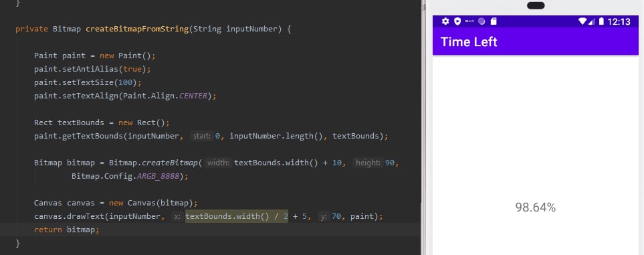This screenshot has width=644, height=255.
Task: Click the 'return bitmap;' statement
Action: [66, 230]
